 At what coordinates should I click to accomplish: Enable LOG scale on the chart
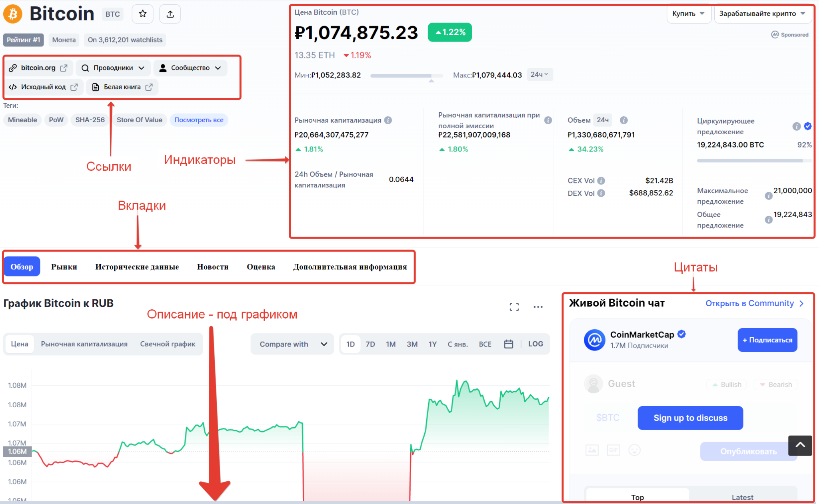(x=535, y=344)
